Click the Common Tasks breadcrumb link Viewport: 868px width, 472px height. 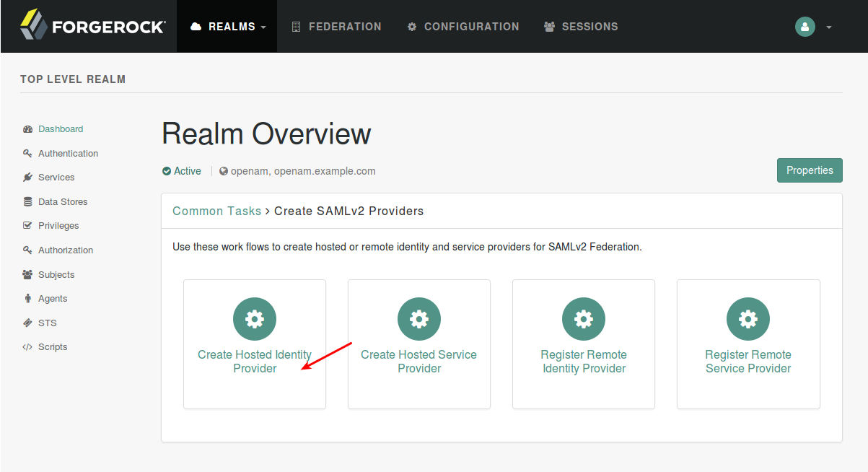pyautogui.click(x=216, y=211)
